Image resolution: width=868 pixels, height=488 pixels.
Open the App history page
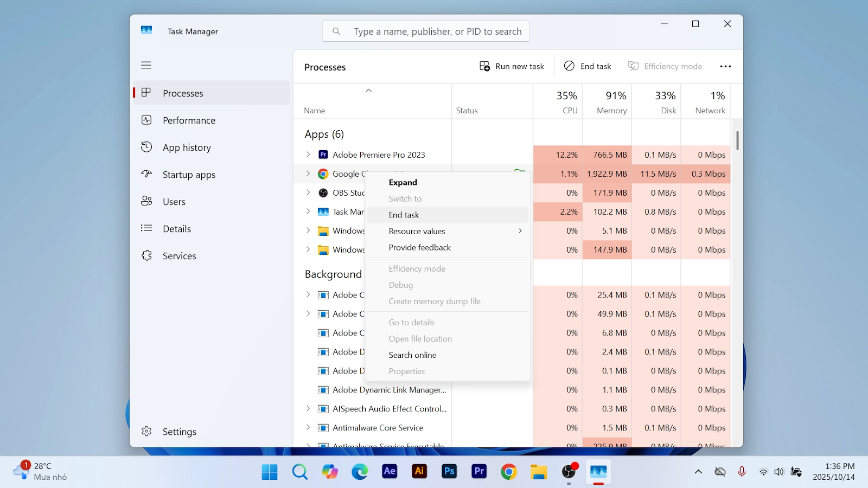(212, 147)
